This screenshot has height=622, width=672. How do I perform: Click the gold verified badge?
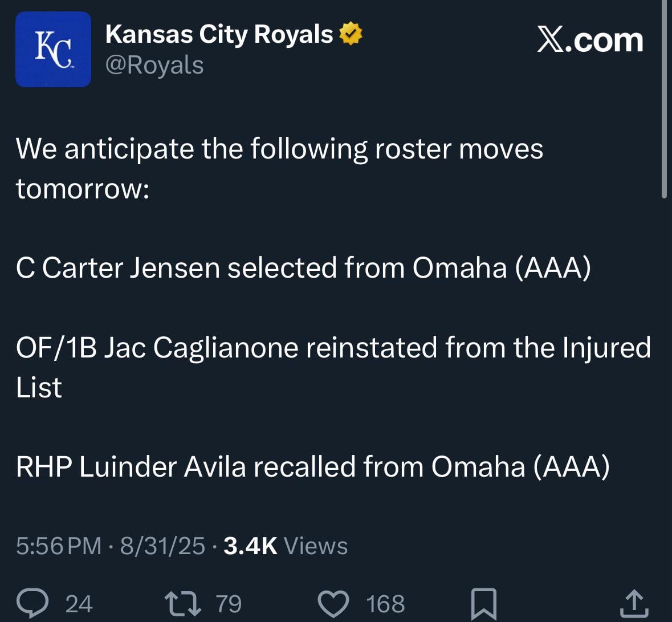pos(351,34)
